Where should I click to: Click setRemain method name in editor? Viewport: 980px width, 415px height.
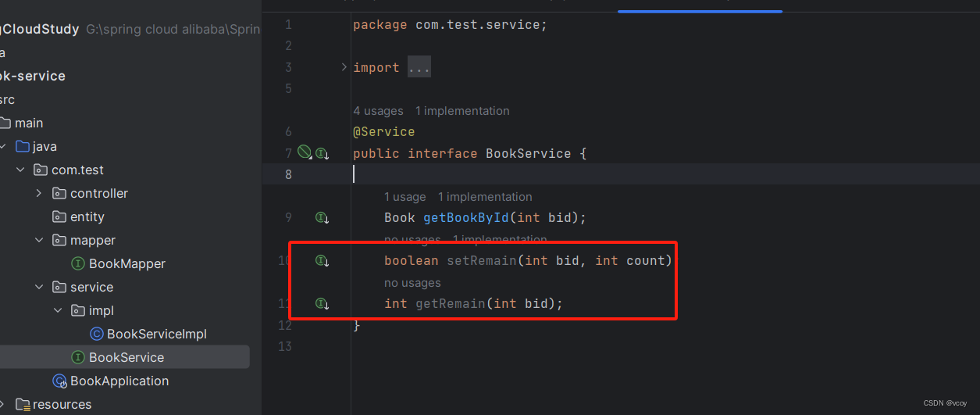tap(482, 261)
